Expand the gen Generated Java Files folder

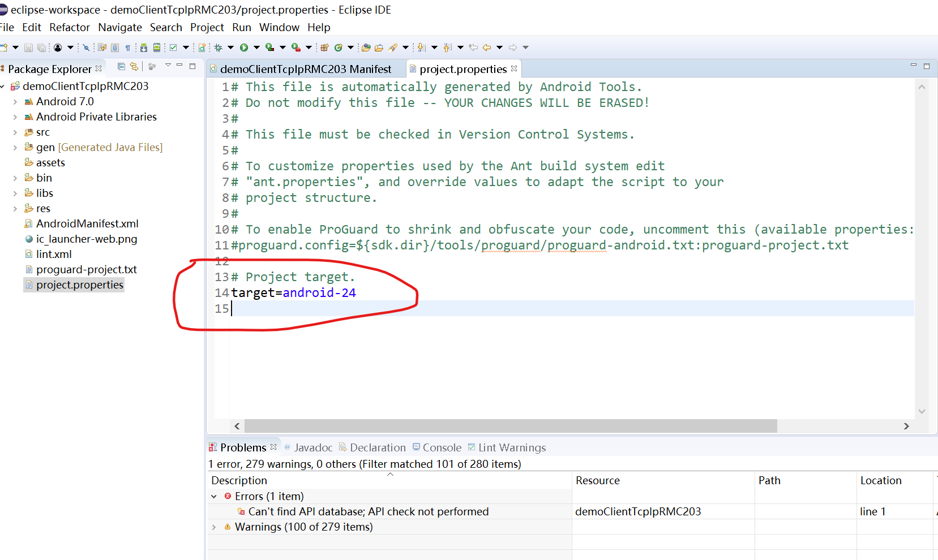(x=15, y=148)
